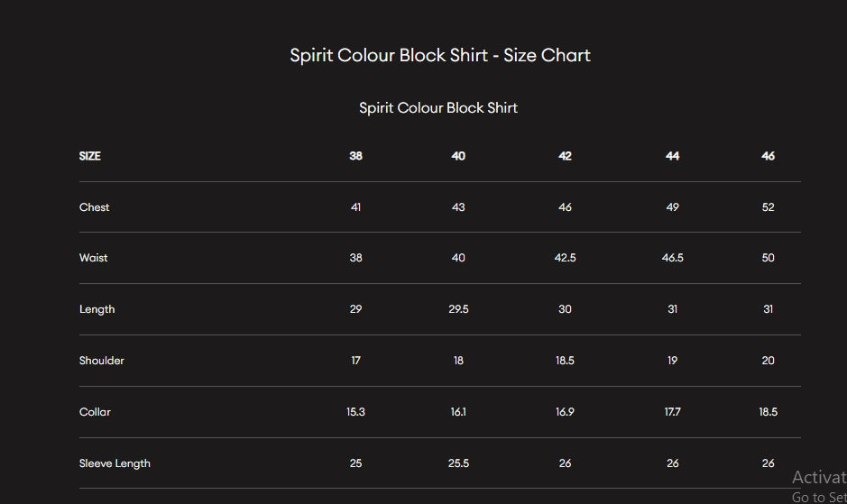Click the Collar value 15.3

tap(356, 412)
